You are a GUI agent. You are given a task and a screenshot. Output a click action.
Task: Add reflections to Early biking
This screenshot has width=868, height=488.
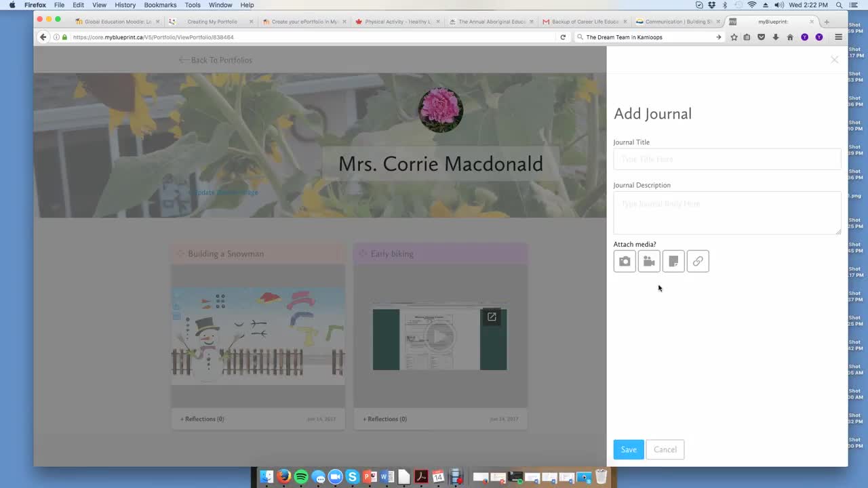(x=384, y=419)
